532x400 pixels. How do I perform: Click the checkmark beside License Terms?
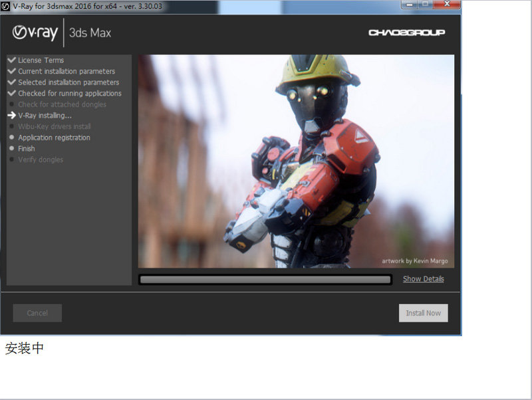point(12,60)
